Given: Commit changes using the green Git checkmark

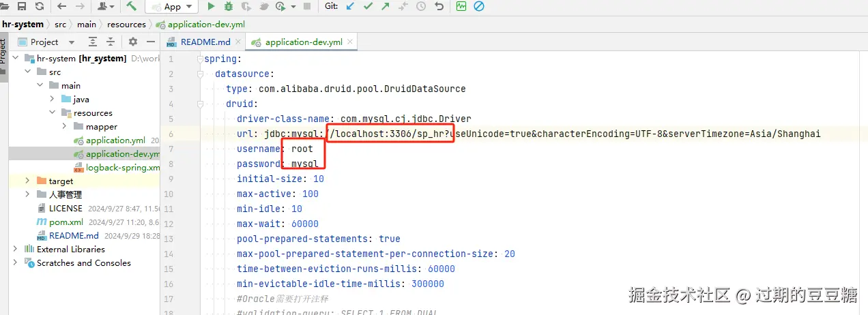Looking at the screenshot, I should click(368, 6).
